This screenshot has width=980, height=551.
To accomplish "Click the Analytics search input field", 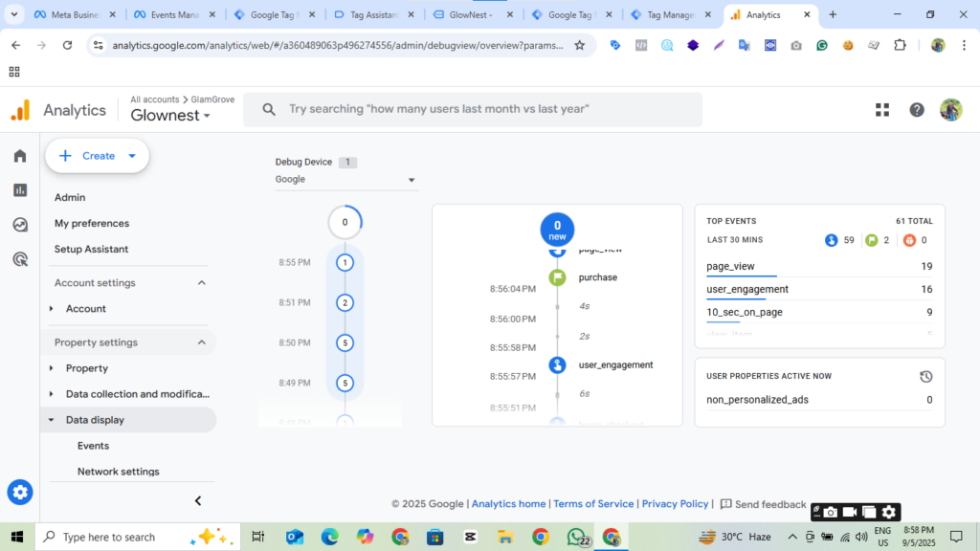I will pos(473,110).
